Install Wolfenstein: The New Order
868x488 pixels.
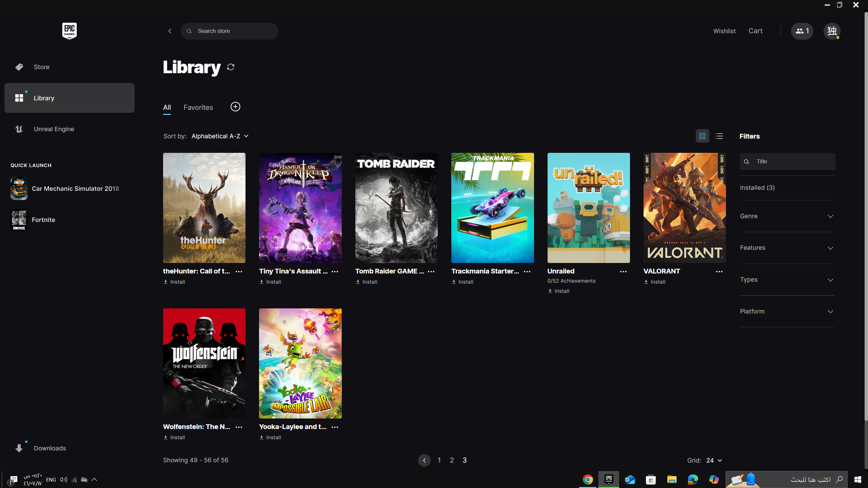pyautogui.click(x=174, y=438)
